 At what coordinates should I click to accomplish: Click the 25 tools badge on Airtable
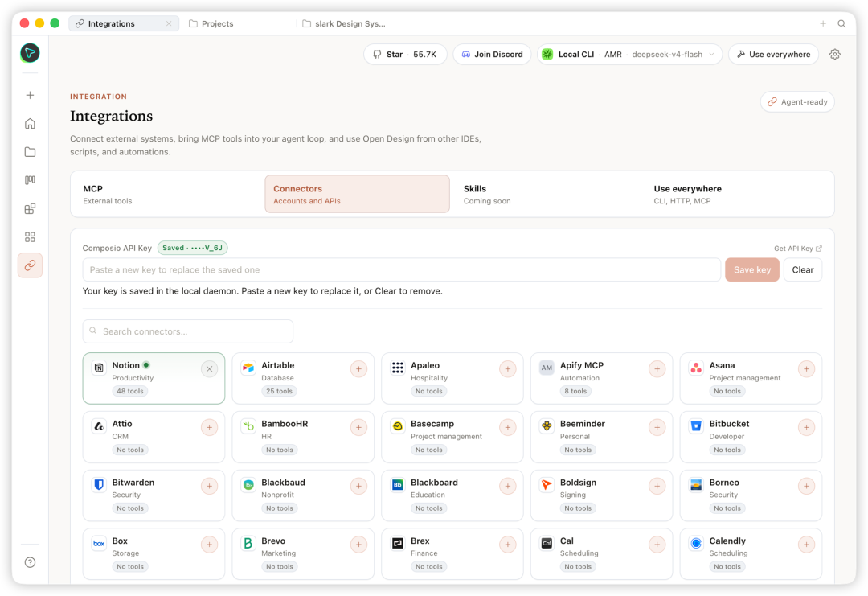pyautogui.click(x=279, y=391)
